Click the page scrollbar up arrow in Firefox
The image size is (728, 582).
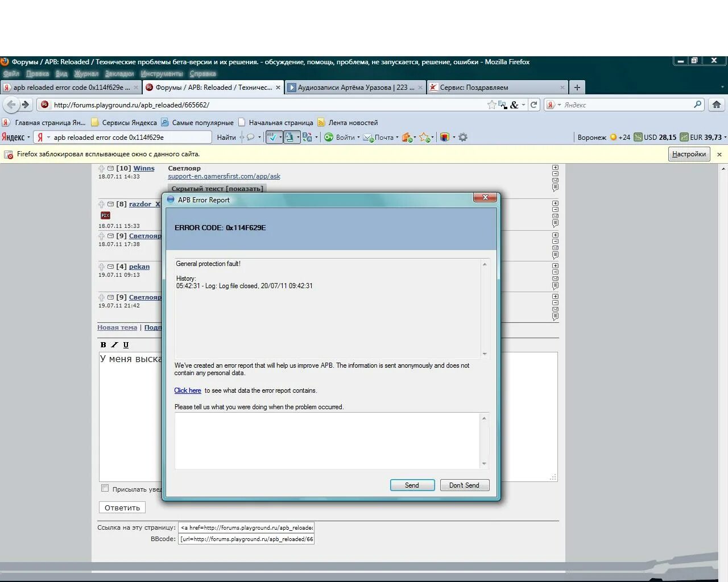click(x=723, y=169)
